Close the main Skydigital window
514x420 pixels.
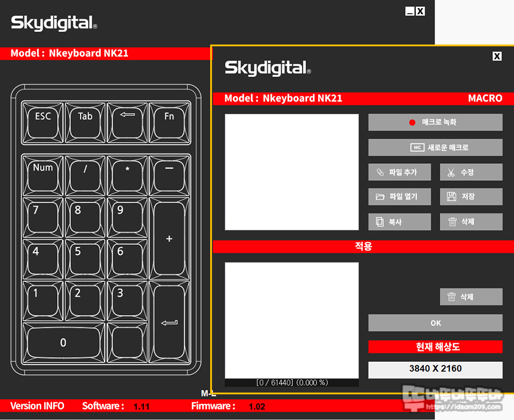click(x=420, y=11)
